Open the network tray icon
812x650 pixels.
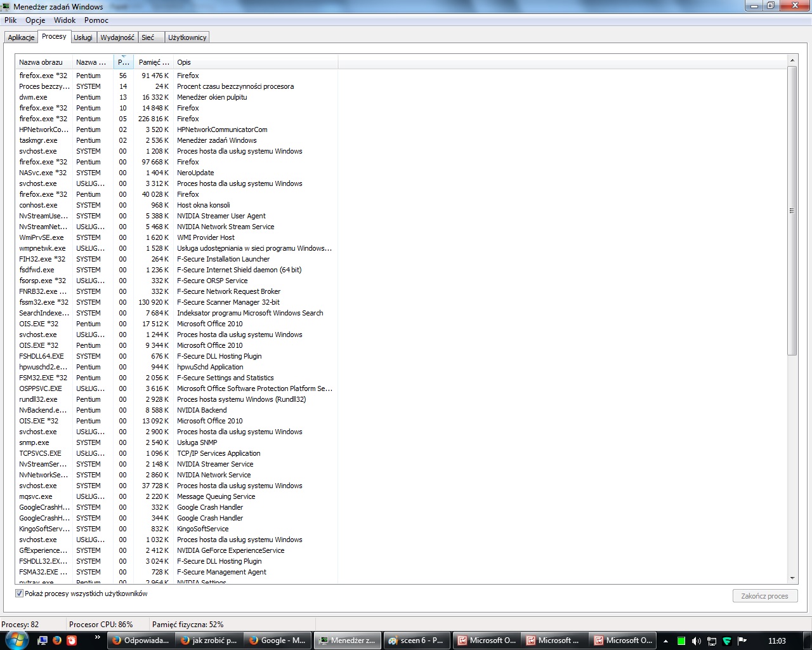pyautogui.click(x=712, y=641)
